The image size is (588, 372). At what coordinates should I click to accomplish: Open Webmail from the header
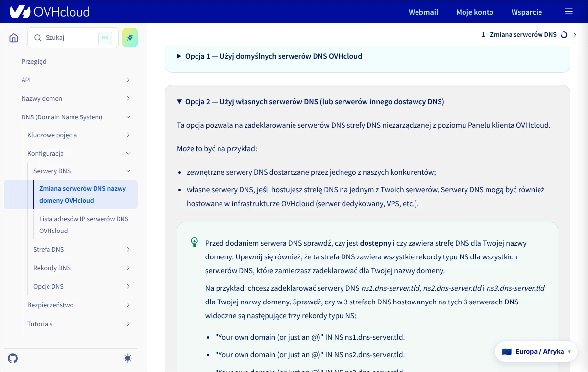[423, 12]
